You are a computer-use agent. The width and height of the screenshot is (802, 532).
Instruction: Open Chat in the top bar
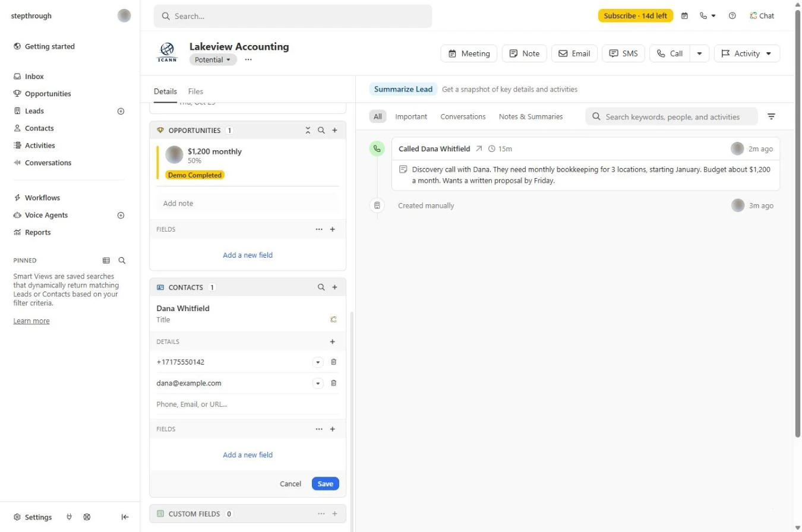pos(762,16)
